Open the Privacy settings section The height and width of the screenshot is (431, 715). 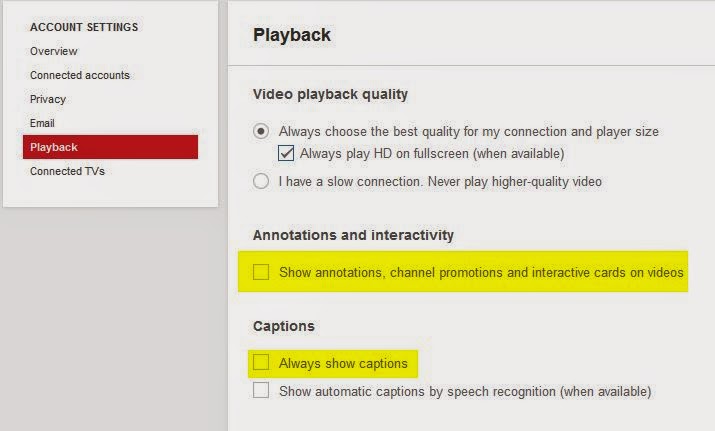point(48,99)
